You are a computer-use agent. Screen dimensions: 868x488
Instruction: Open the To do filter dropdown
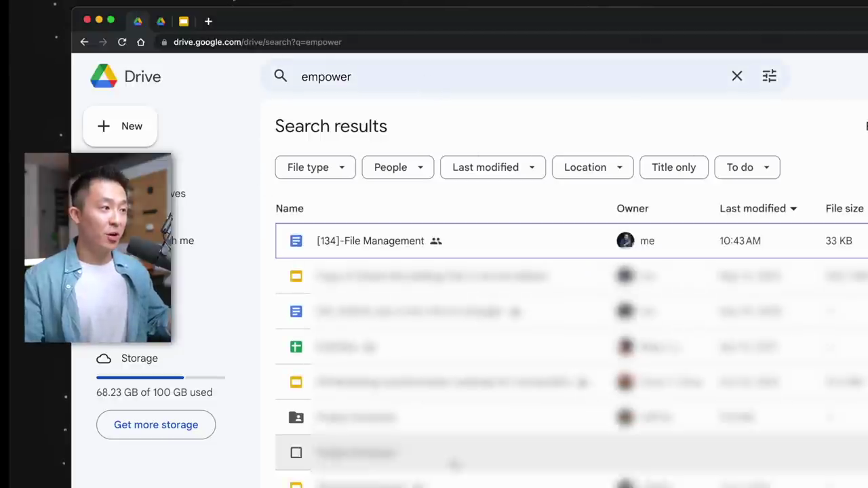[x=747, y=167]
